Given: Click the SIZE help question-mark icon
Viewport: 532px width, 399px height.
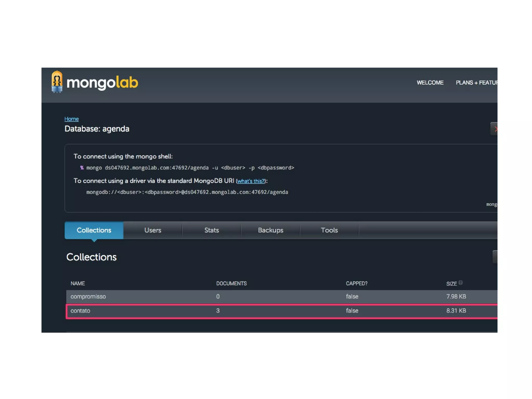Looking at the screenshot, I should point(460,283).
